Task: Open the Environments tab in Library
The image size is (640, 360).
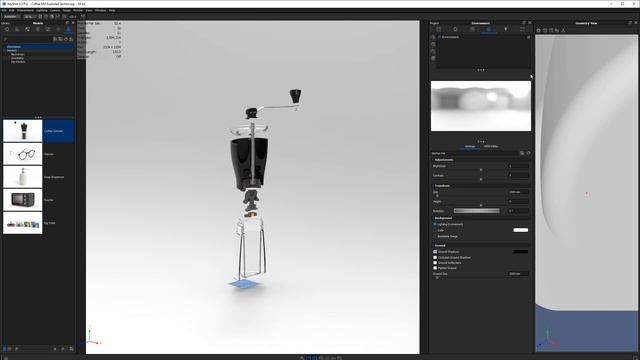Action: pyautogui.click(x=38, y=29)
